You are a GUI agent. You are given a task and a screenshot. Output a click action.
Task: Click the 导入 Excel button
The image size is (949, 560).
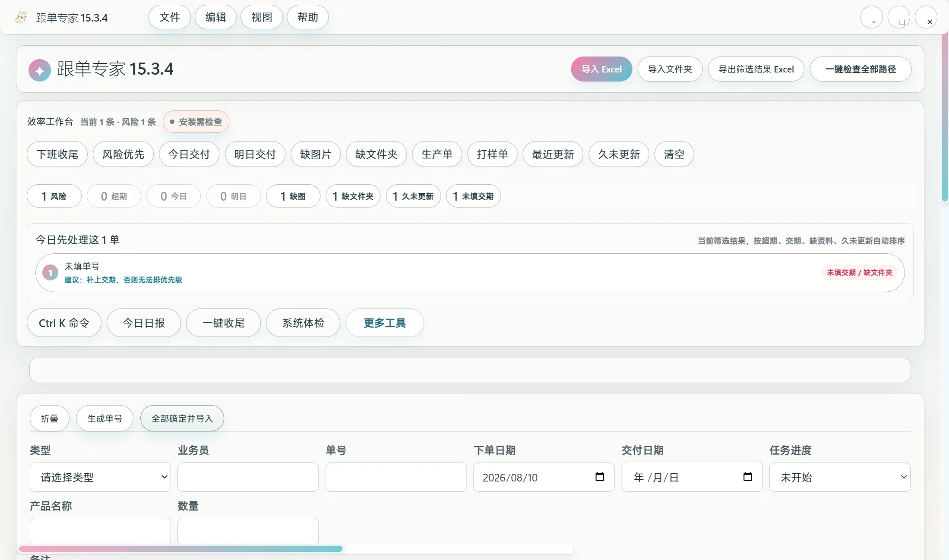click(x=601, y=69)
